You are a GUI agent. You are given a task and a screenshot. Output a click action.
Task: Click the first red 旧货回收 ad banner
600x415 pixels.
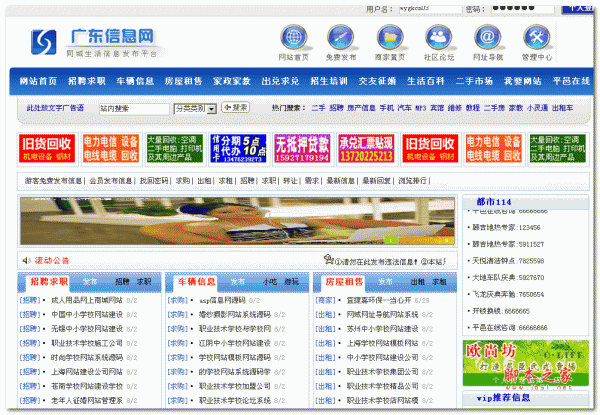47,148
